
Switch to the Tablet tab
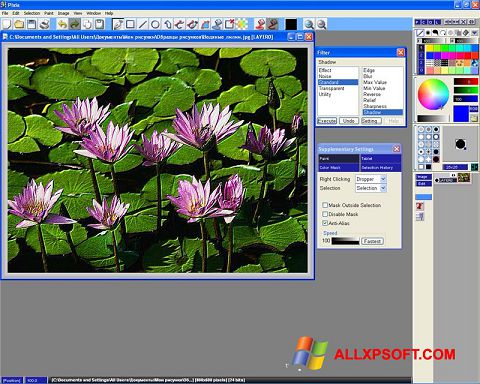381,158
